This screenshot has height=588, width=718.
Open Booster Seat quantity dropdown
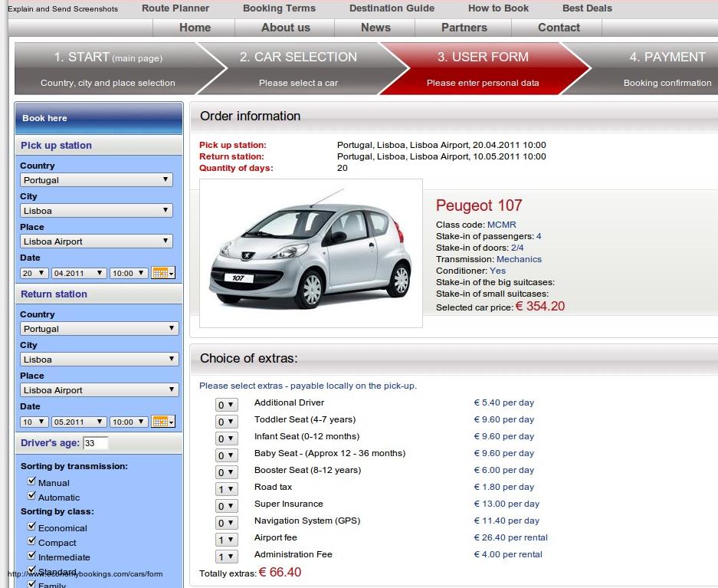(x=226, y=472)
